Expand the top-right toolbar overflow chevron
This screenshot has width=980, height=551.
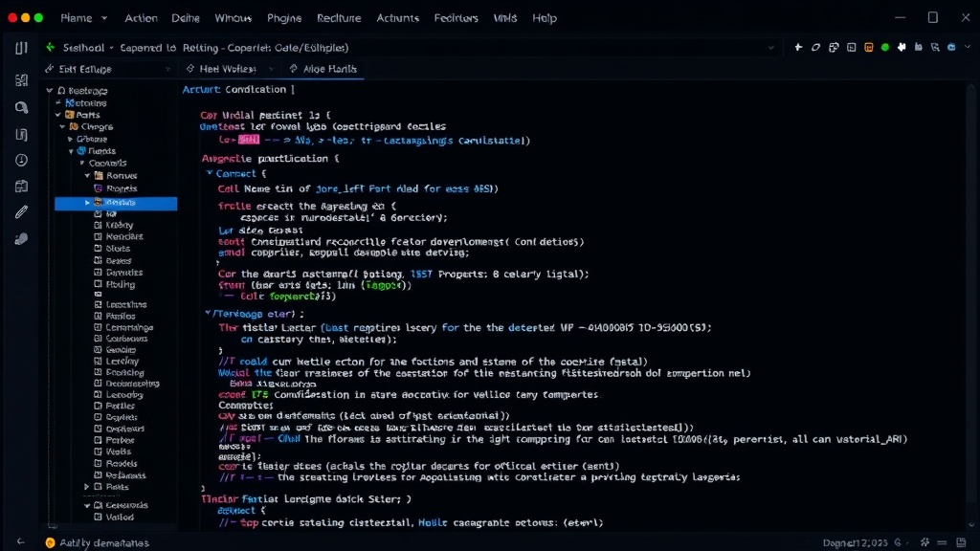[968, 48]
